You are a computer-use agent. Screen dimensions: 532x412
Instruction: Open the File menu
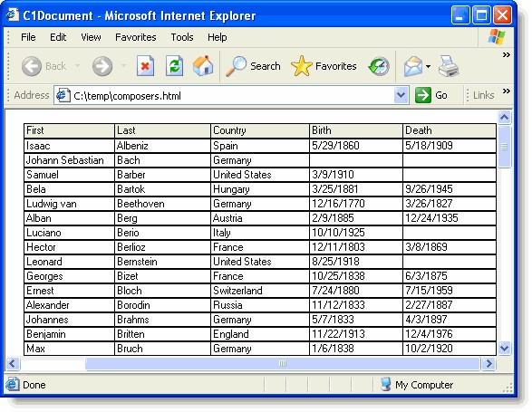[x=28, y=37]
